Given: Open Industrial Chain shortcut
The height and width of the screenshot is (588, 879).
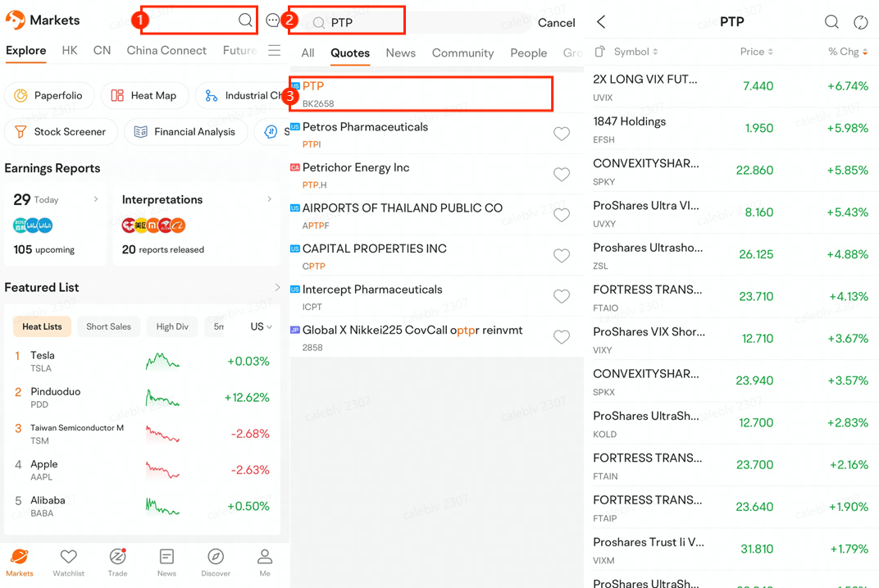Looking at the screenshot, I should tap(243, 95).
